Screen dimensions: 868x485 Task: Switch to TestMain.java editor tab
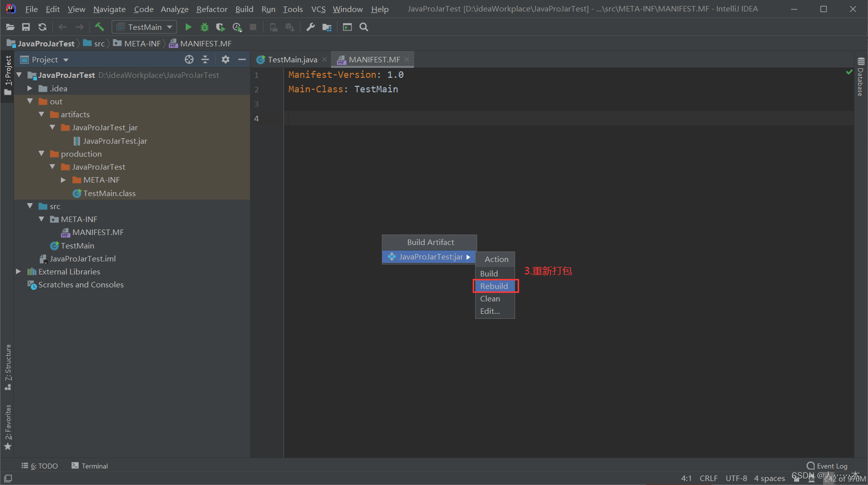tap(292, 59)
